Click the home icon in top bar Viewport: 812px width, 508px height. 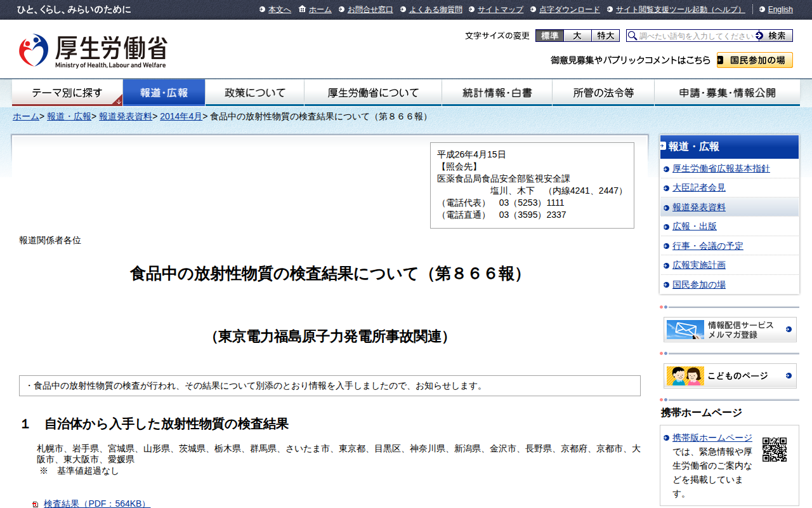pyautogui.click(x=302, y=9)
